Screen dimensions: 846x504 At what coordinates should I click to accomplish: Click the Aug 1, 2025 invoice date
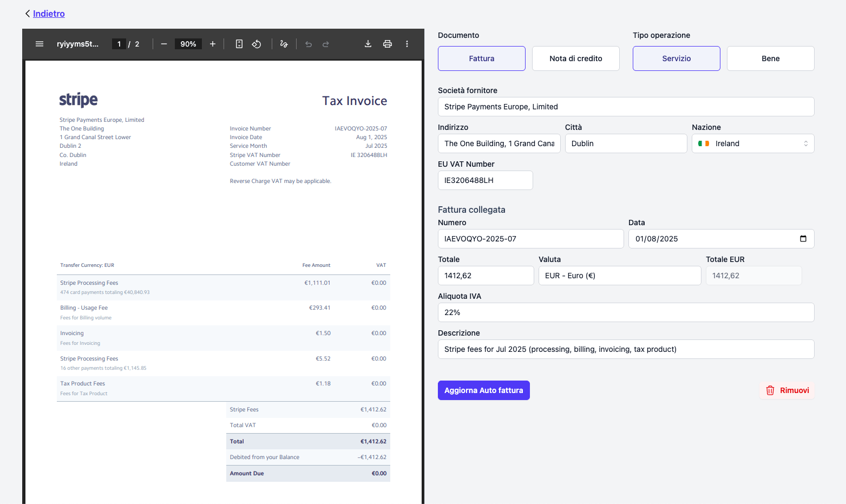371,138
